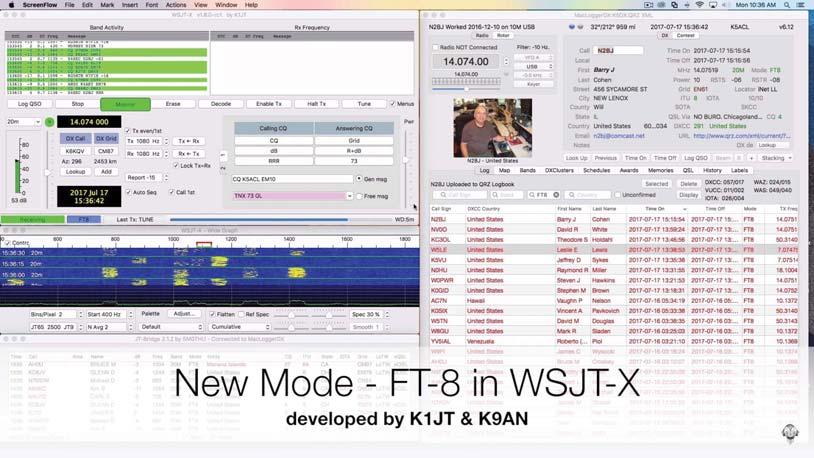814x458 pixels.
Task: Select the Contest tab
Action: coord(685,35)
